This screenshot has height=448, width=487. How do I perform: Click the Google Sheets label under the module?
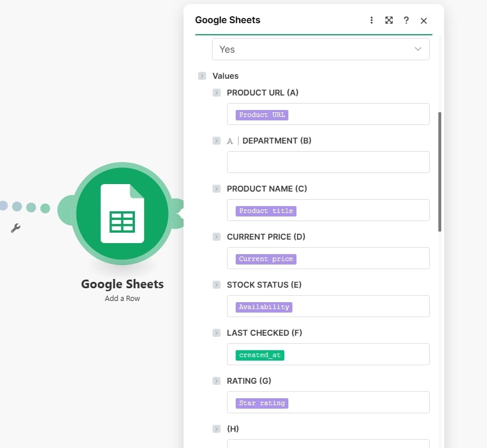(122, 284)
